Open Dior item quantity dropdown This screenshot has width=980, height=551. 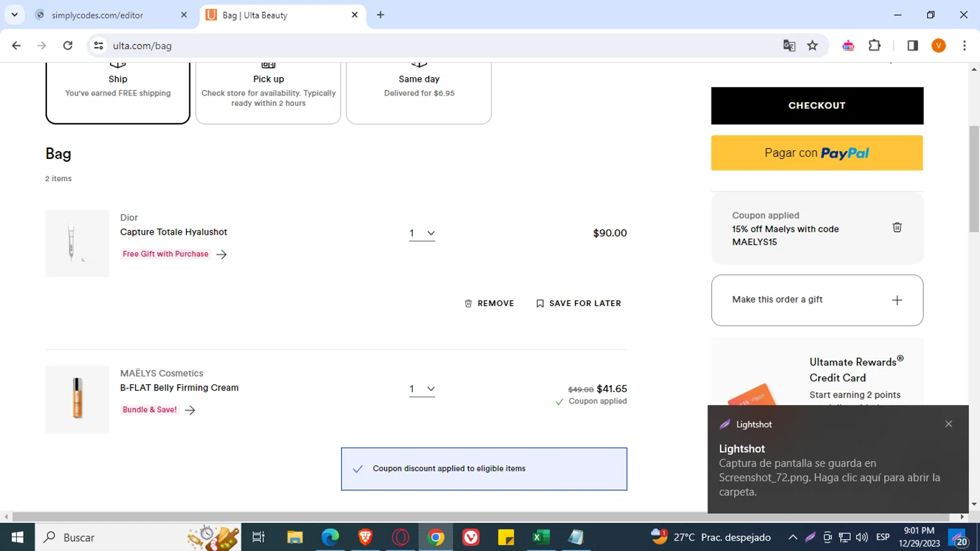422,233
